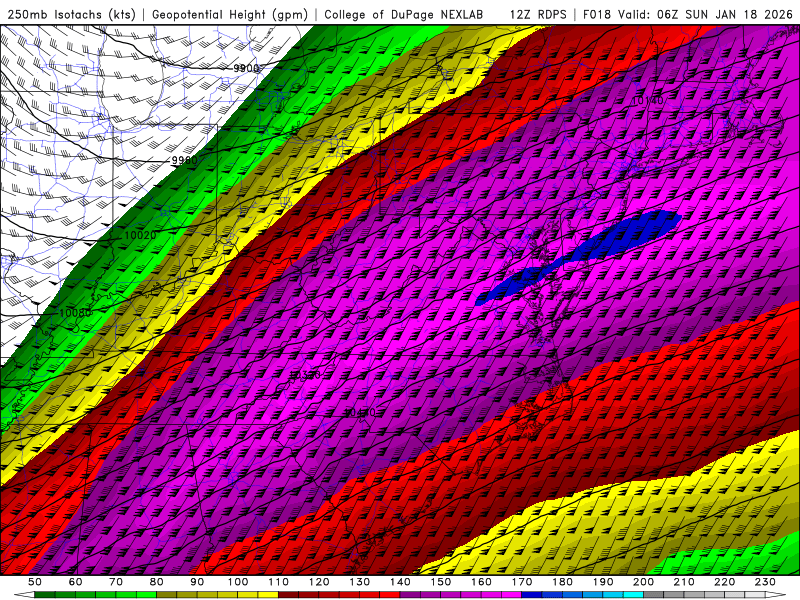Screen dimensions: 800x600
Task: Click the '200' value on the color scale
Action: coord(644,582)
